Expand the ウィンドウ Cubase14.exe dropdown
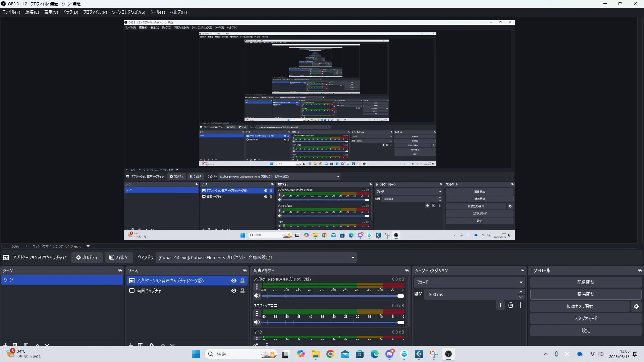This screenshot has width=644, height=362. point(353,257)
